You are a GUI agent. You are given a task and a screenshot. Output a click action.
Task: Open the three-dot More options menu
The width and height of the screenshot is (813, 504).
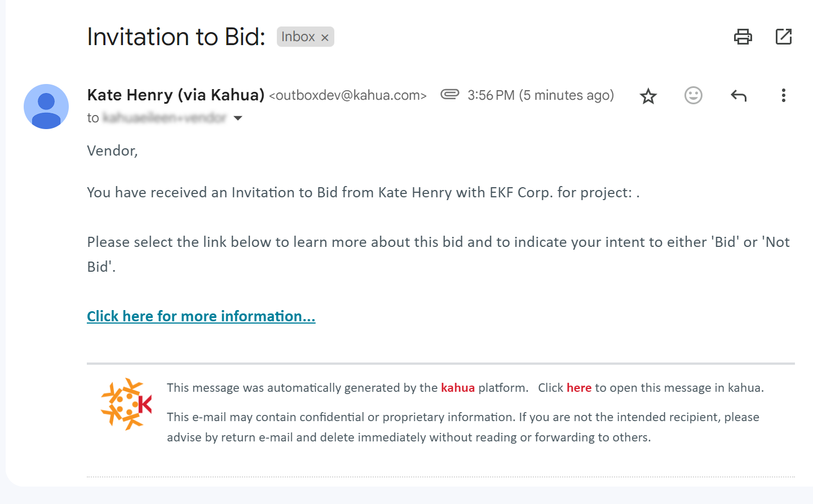point(783,95)
